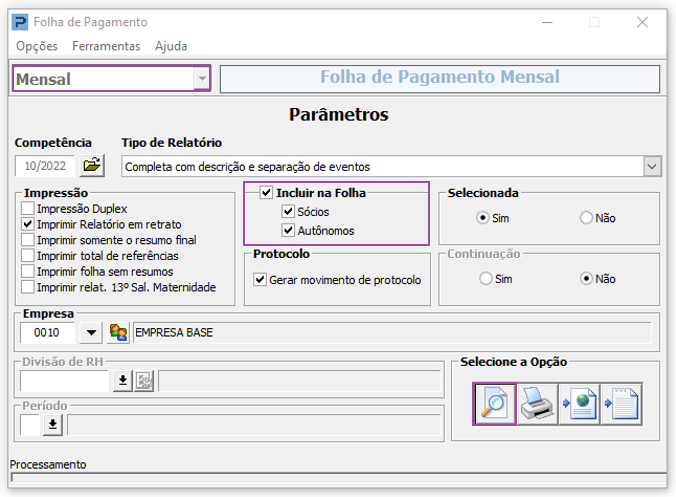Select Sim under Continuação
This screenshot has height=497, width=676.
pos(486,278)
